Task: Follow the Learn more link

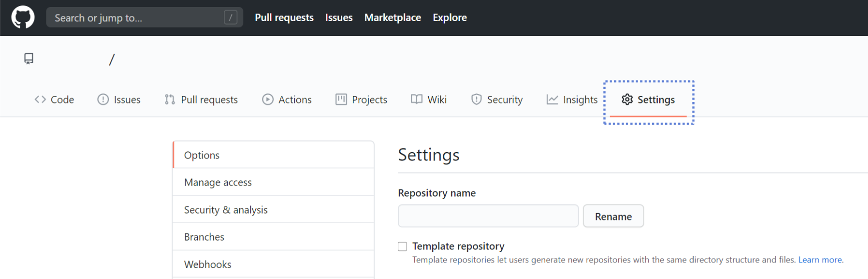Action: pyautogui.click(x=820, y=260)
